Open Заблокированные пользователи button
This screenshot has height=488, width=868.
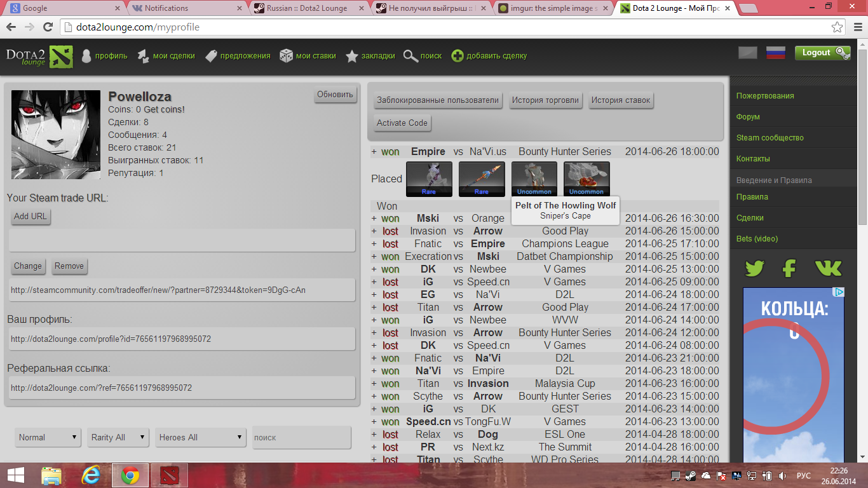[438, 100]
